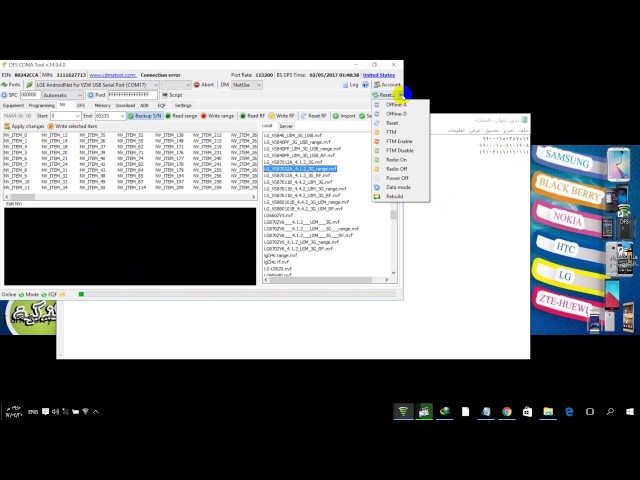This screenshot has height=480, width=640.
Task: Click the Rebuild menu icon
Action: pos(377,196)
